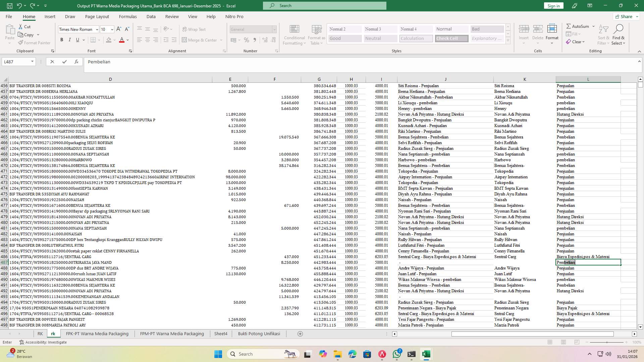This screenshot has height=362, width=644.
Task: Expand the Number Format dropdown
Action: (x=274, y=29)
